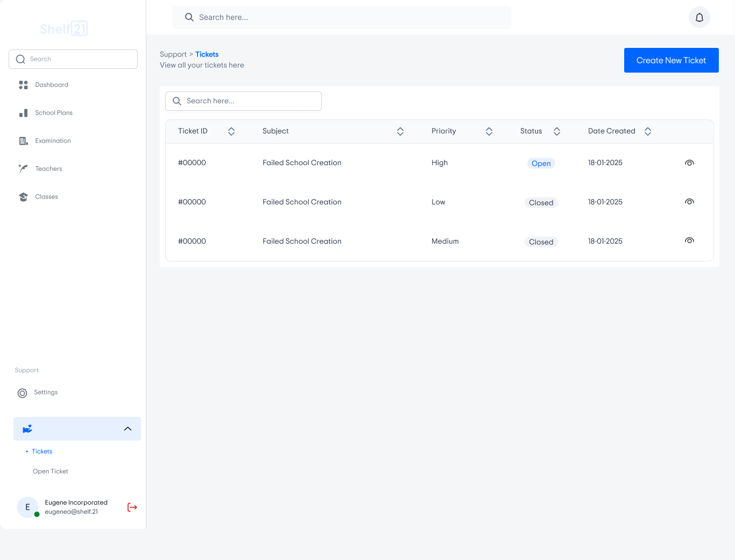Sort by Priority column arrows
The image size is (735, 560).
(x=489, y=131)
